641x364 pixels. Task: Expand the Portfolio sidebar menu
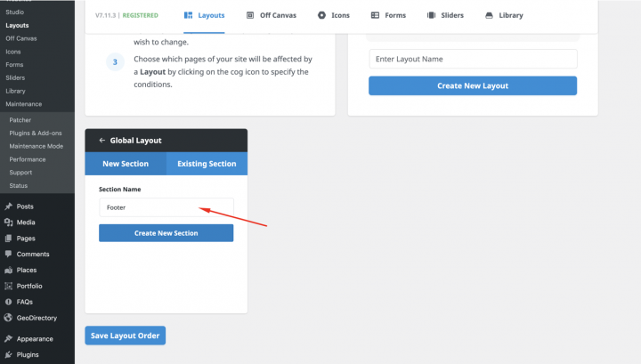pos(28,286)
